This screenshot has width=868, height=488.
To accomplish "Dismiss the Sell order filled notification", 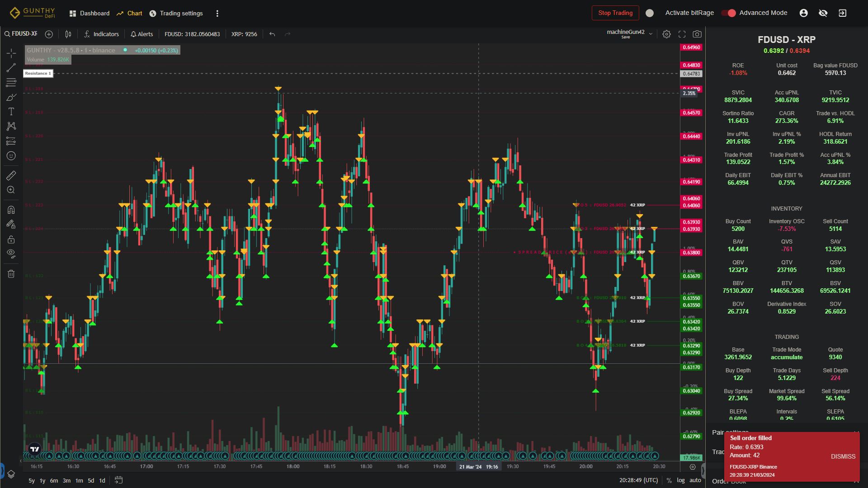I will pyautogui.click(x=843, y=456).
